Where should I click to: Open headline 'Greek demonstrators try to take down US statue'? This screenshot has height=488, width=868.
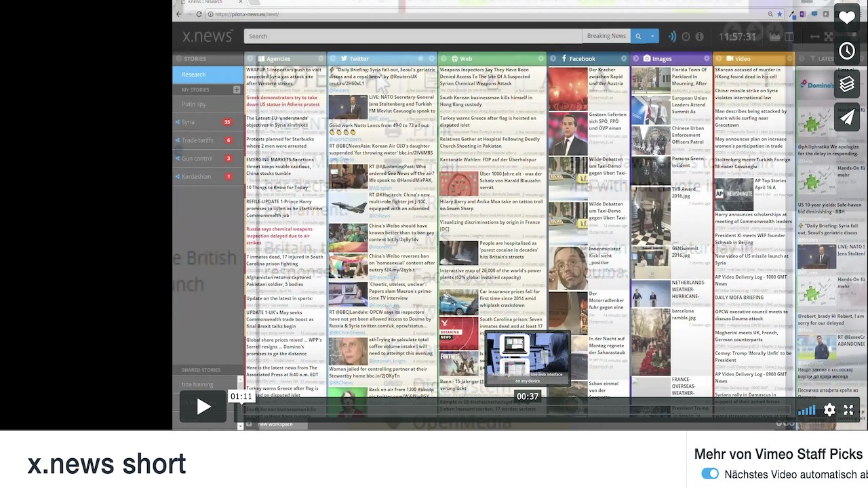283,101
